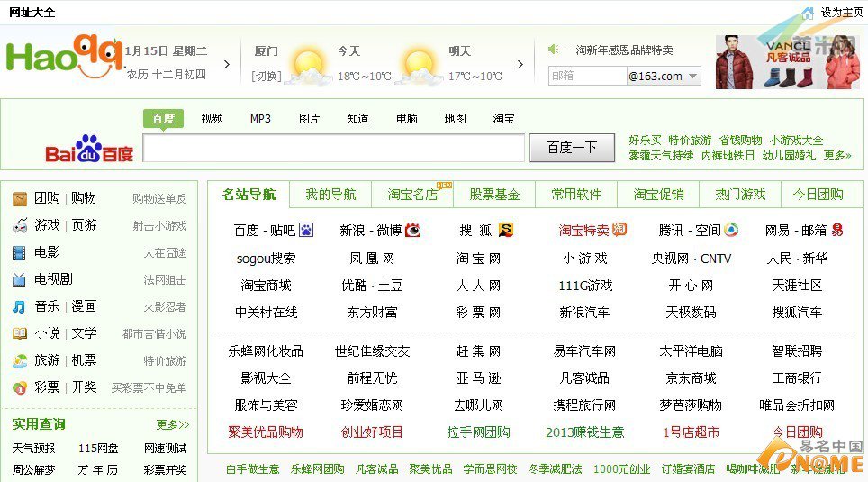Click [切换] to change city
Image resolution: width=868 pixels, height=482 pixels.
point(267,76)
